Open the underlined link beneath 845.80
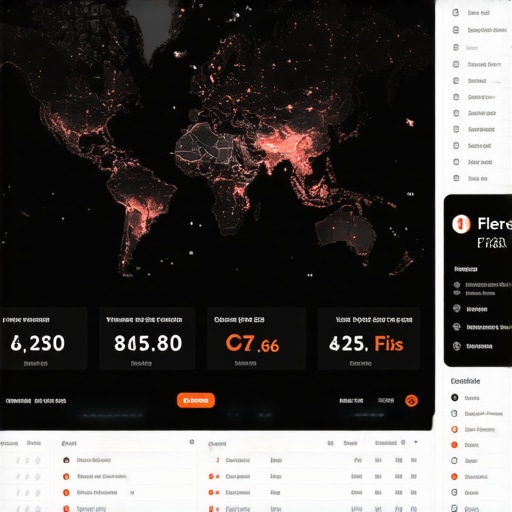The height and width of the screenshot is (512, 512). tap(141, 363)
